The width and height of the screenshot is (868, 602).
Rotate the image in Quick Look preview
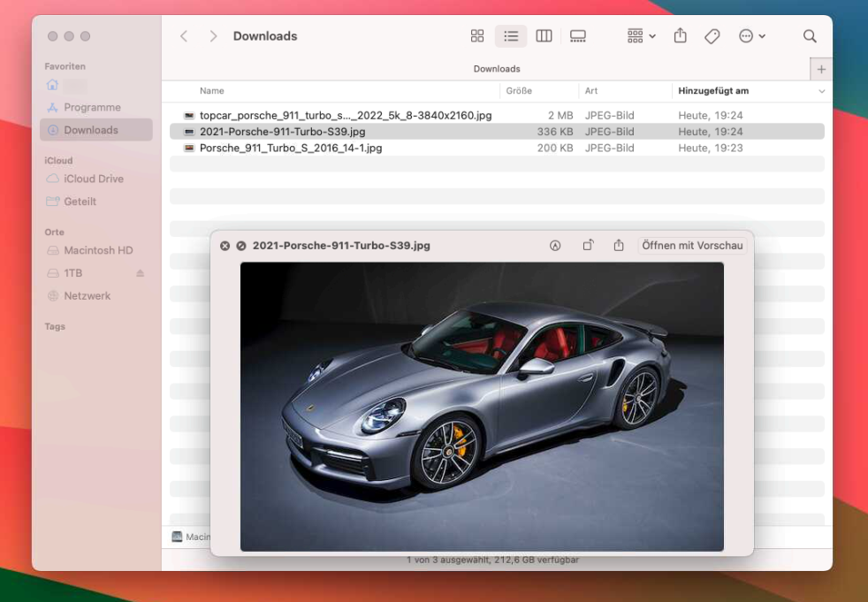pos(588,246)
